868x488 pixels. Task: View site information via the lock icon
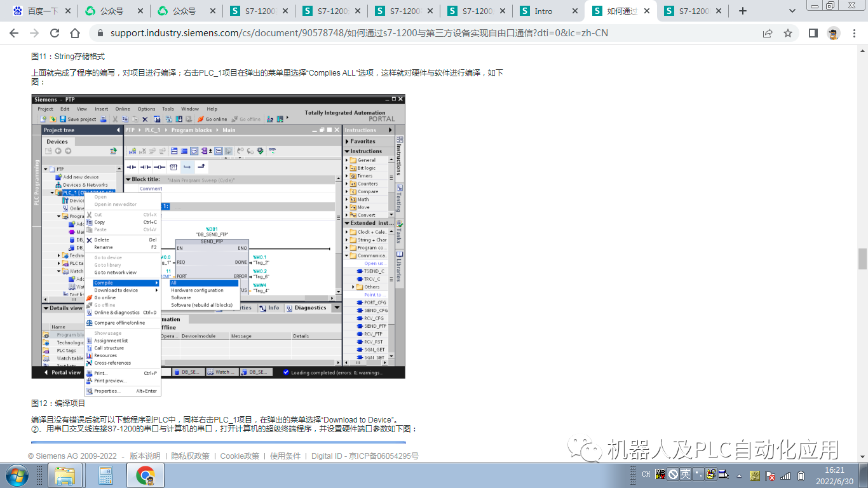point(100,33)
